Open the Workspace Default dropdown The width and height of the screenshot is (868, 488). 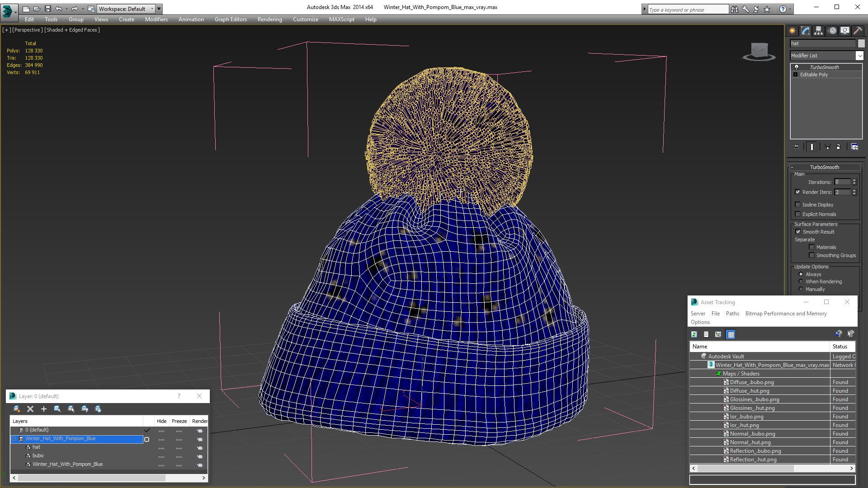[126, 9]
